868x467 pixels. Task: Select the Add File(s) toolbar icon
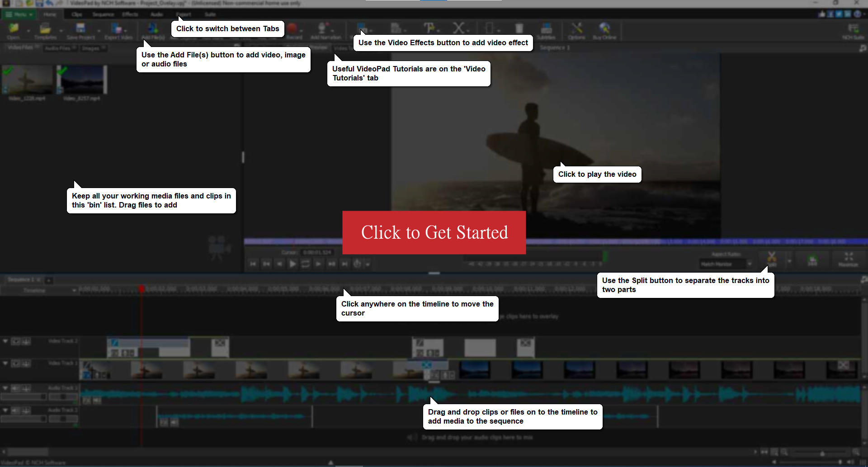[x=152, y=29]
